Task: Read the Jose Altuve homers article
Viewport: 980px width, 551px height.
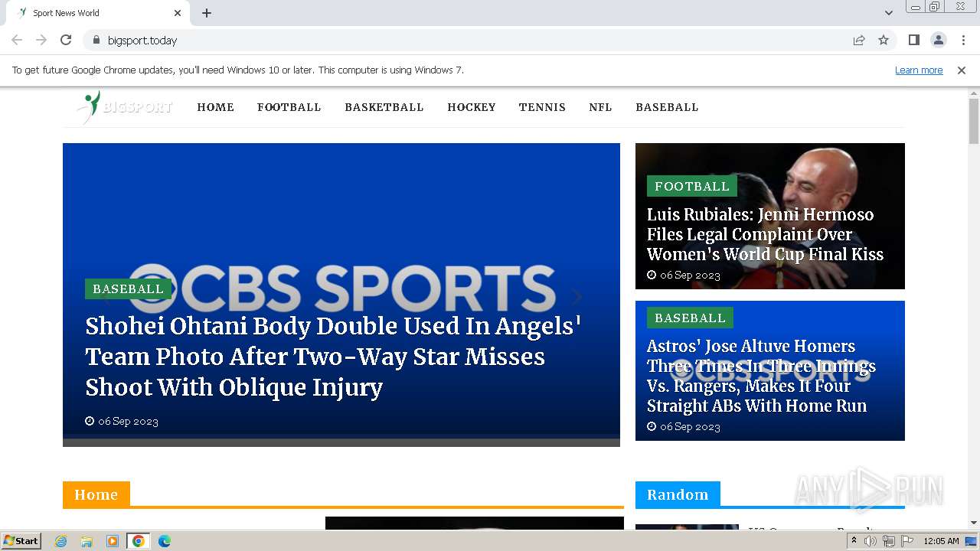Action: [x=761, y=376]
